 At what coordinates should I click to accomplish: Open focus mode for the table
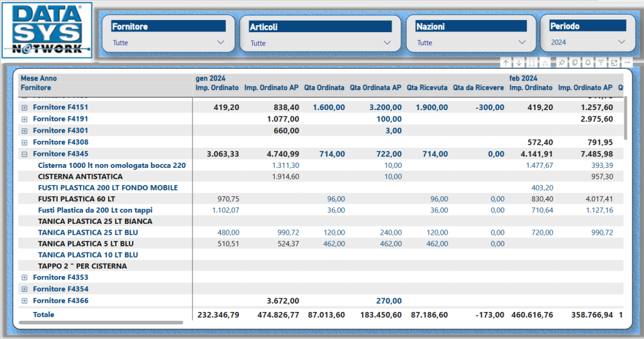(614, 62)
